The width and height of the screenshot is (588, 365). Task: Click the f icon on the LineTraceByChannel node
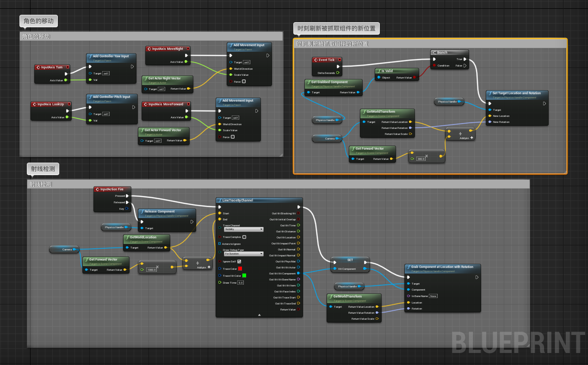[220, 201]
